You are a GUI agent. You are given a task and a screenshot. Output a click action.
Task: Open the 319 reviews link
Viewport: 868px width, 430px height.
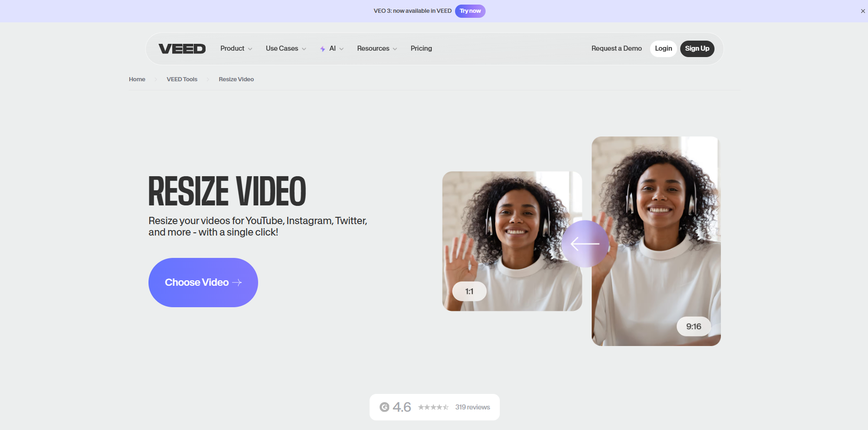(472, 407)
